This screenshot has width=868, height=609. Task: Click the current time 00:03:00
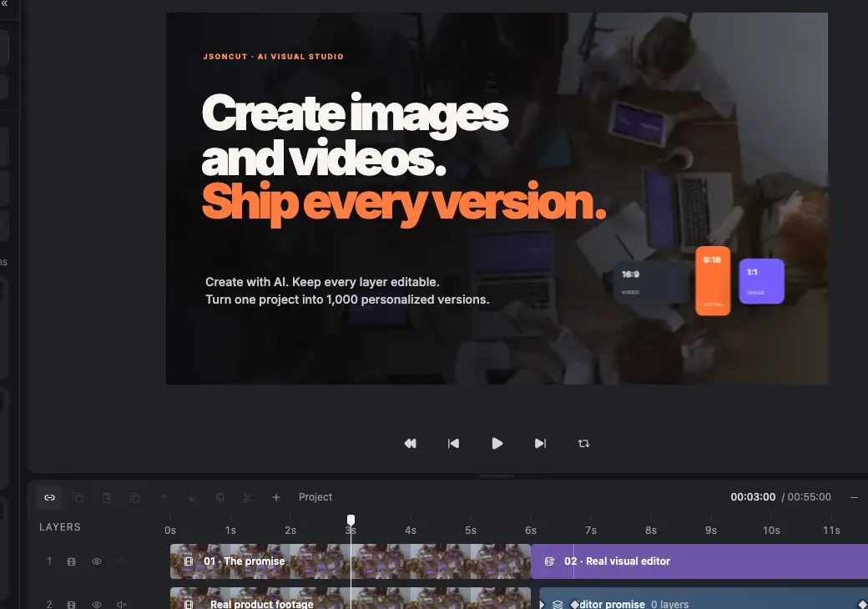coord(753,496)
